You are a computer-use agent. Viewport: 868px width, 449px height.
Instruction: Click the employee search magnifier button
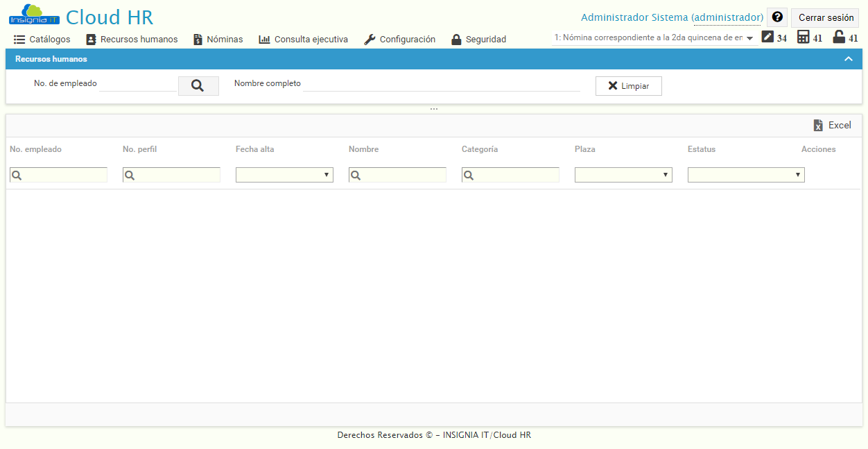pyautogui.click(x=198, y=85)
